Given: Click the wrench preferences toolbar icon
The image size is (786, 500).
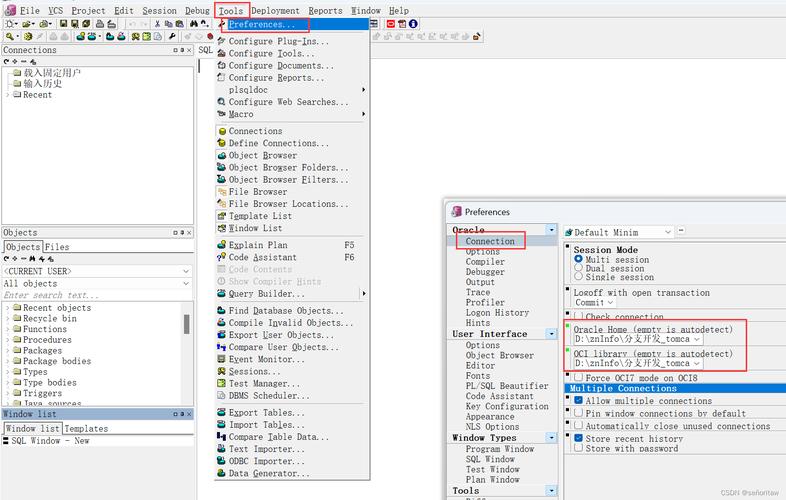Looking at the screenshot, I should click(x=172, y=36).
